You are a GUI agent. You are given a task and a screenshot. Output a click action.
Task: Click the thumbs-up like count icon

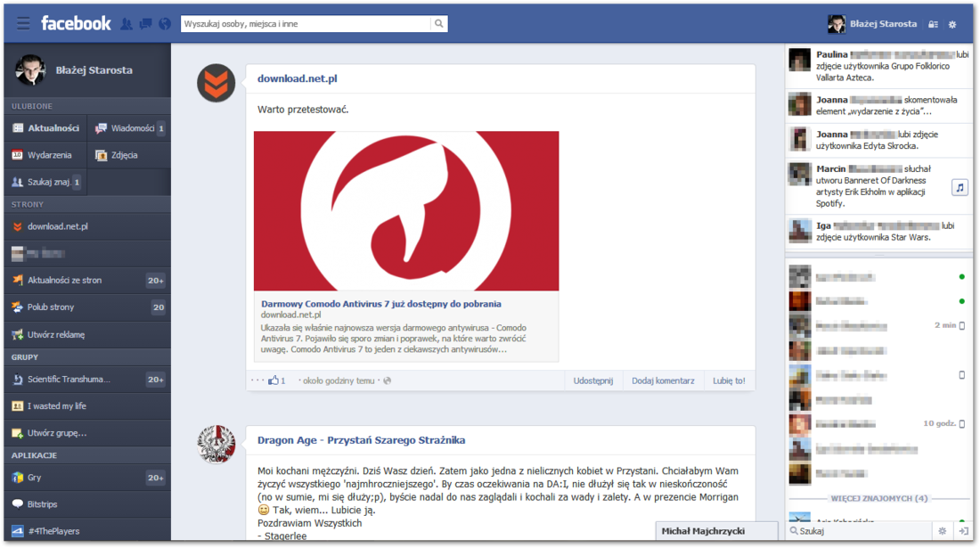pyautogui.click(x=274, y=380)
